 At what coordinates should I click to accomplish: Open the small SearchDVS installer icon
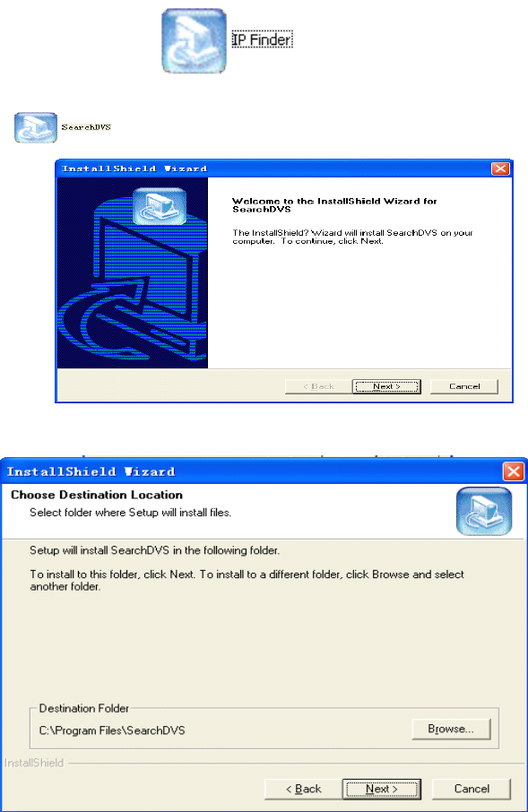pos(35,127)
